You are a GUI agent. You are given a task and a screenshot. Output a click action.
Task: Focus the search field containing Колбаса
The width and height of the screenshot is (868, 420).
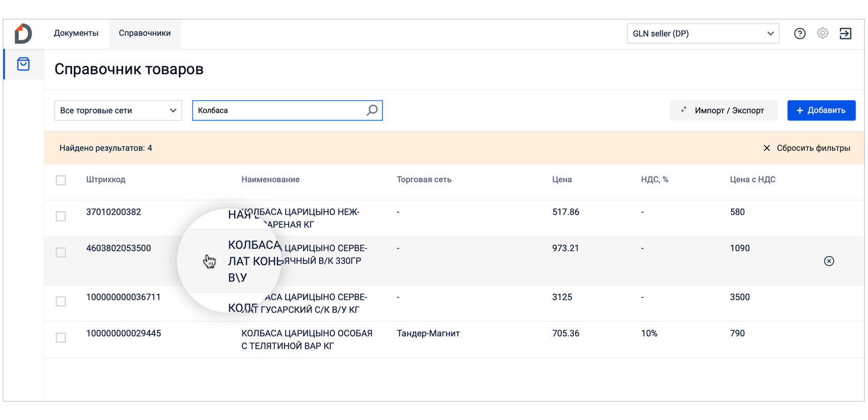pos(279,110)
